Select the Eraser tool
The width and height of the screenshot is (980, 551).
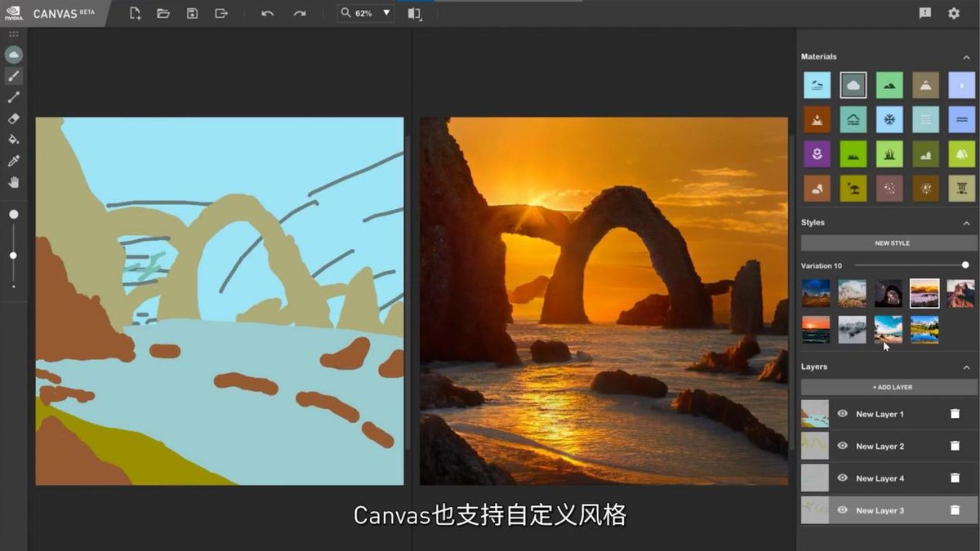click(x=13, y=118)
